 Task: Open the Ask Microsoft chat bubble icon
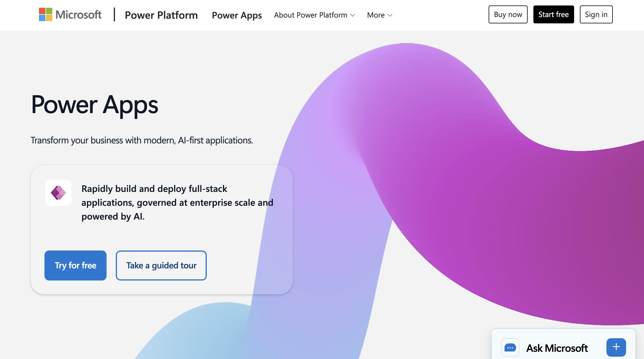point(510,348)
